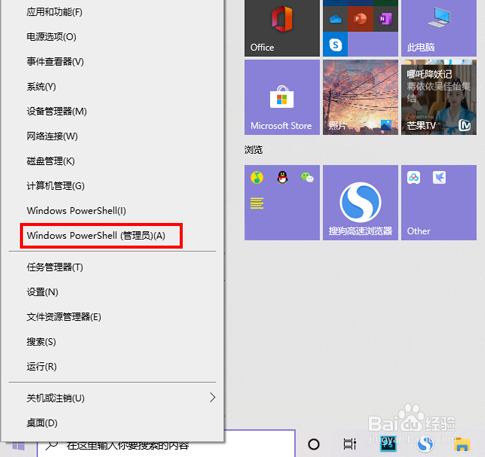485x457 pixels.
Task: Open the 芒果TV tile
Action: (439, 97)
